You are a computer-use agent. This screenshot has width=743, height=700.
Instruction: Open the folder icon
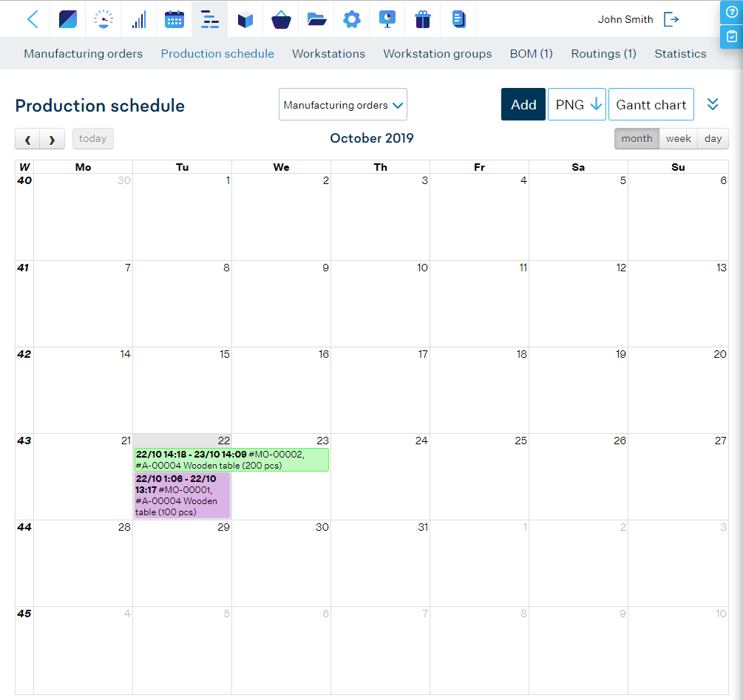coord(316,19)
